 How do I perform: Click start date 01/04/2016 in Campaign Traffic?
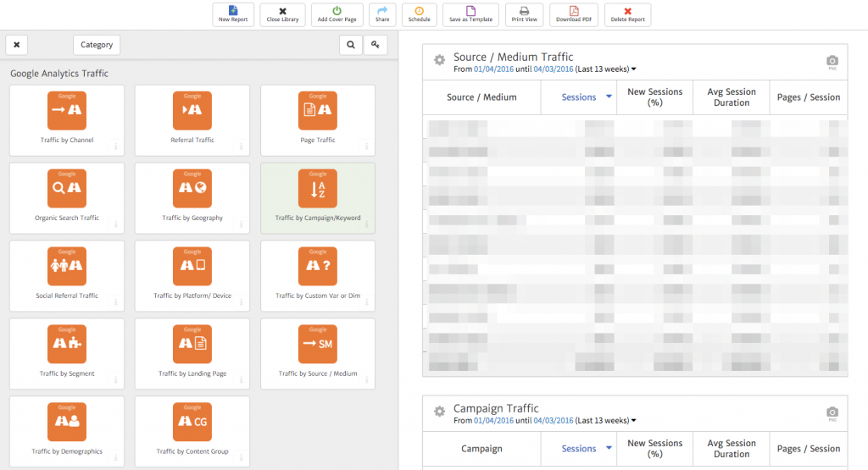pyautogui.click(x=494, y=421)
